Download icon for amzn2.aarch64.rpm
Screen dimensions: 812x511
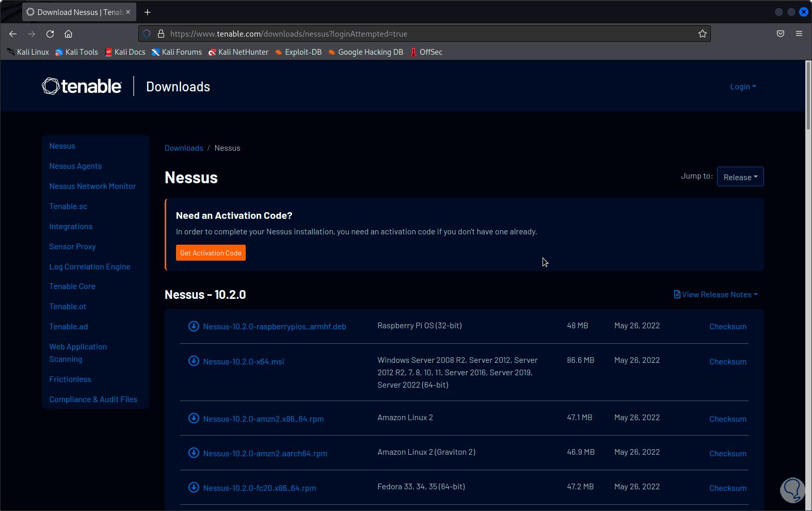coord(194,453)
